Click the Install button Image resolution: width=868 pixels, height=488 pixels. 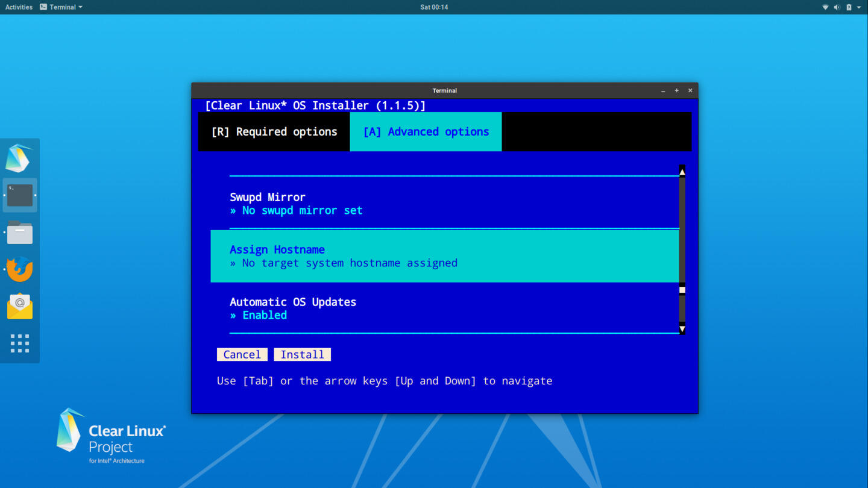pyautogui.click(x=302, y=355)
